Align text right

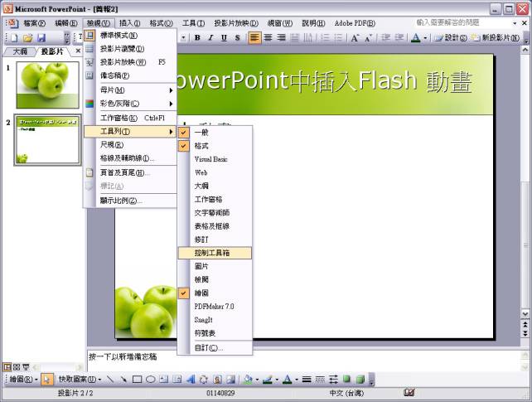281,37
